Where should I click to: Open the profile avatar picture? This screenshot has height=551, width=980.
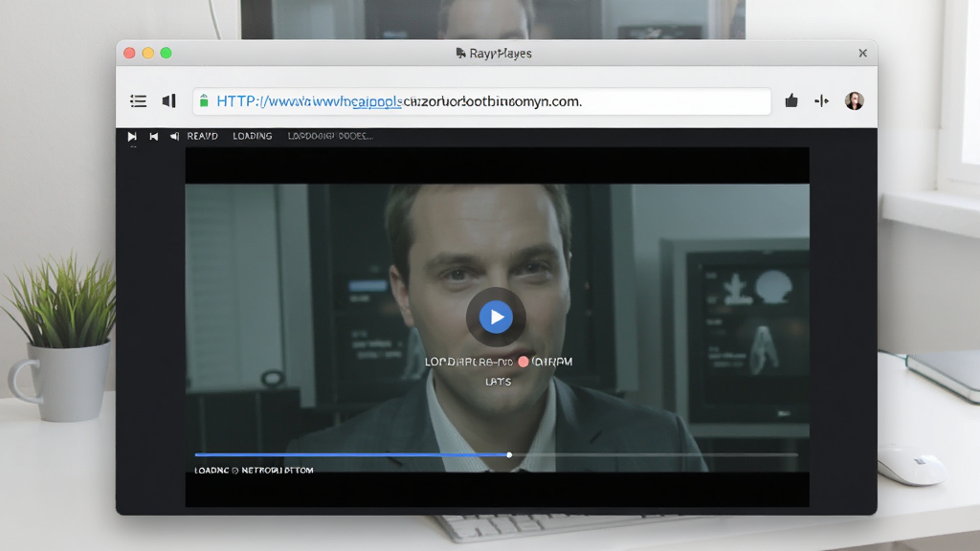(855, 100)
